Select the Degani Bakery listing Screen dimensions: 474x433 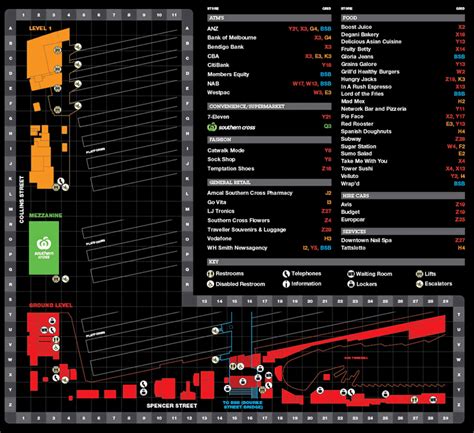[403, 34]
